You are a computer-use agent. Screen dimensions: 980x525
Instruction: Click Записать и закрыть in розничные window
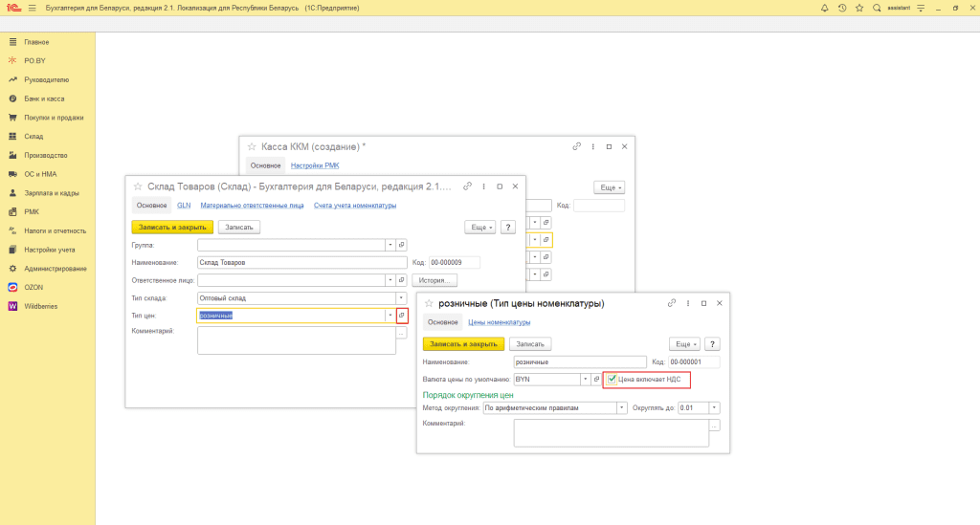(463, 344)
